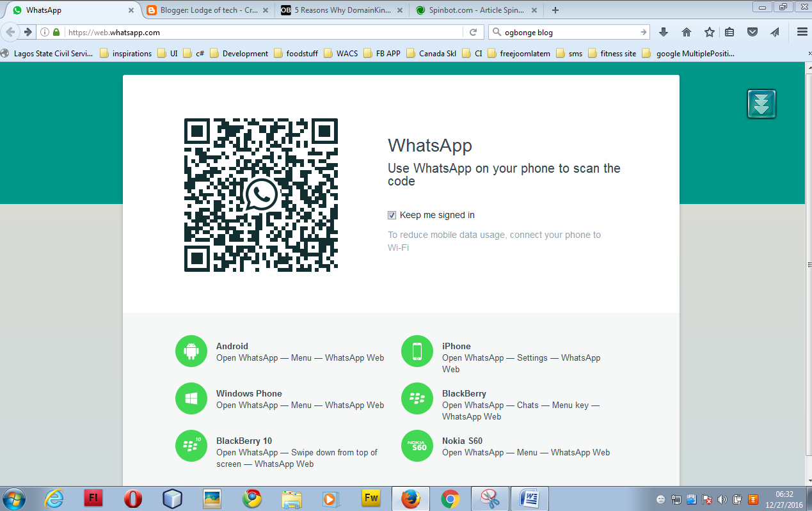
Task: Open the FB APP bookmark folder
Action: (x=382, y=54)
